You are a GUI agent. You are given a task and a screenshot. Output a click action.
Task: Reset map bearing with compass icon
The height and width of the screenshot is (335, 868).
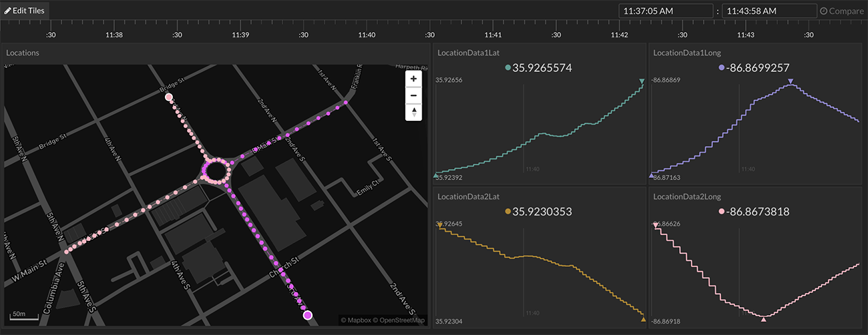tap(413, 112)
